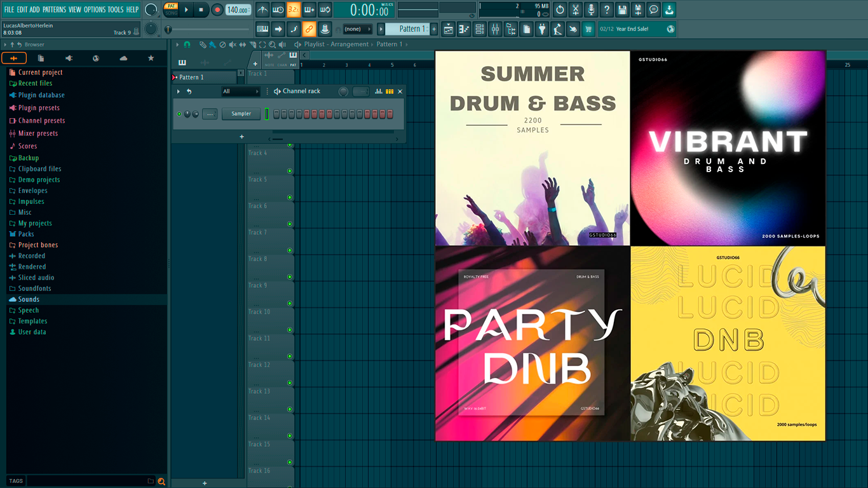
Task: Toggle the last step of Sampler sequence
Action: pos(390,114)
